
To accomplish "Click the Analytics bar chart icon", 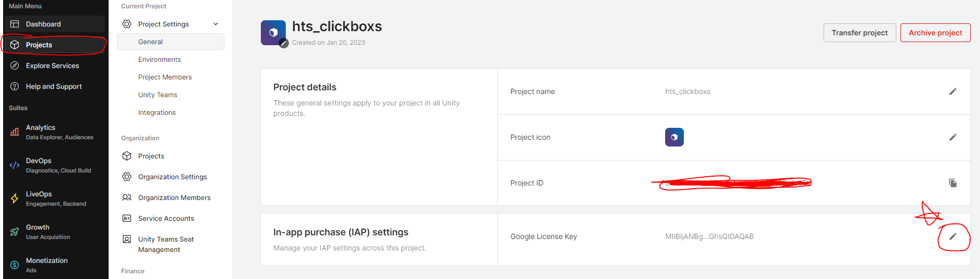I will [15, 132].
